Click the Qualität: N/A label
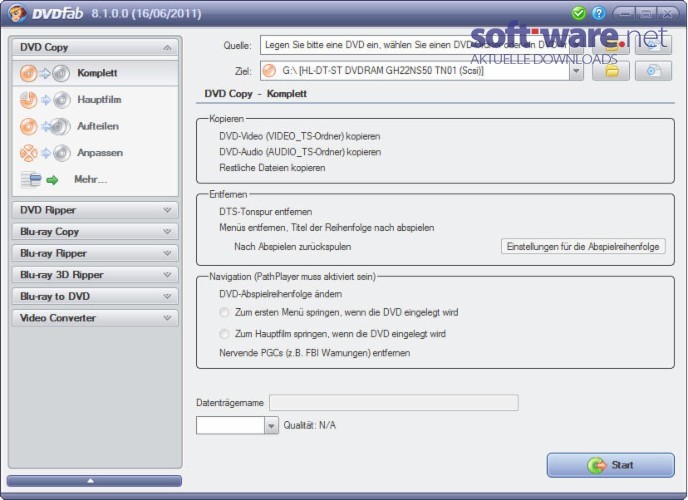 309,425
